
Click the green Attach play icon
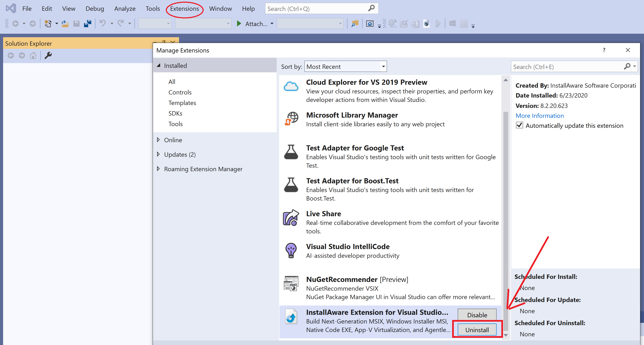239,24
